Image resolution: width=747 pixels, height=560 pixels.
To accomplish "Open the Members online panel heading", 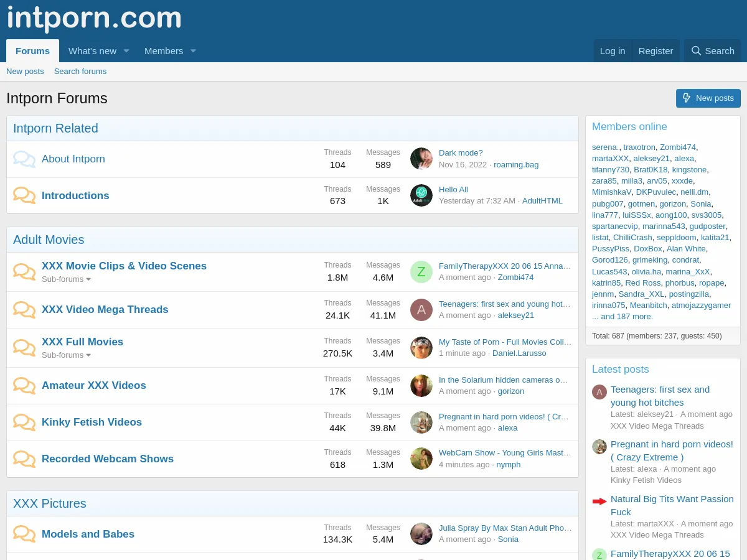I will click(x=629, y=126).
